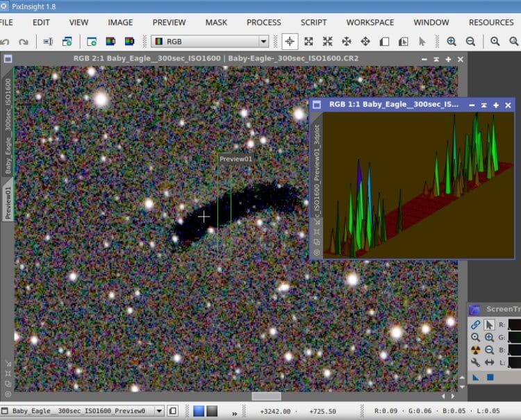Open the PROCESS menu

(x=263, y=23)
